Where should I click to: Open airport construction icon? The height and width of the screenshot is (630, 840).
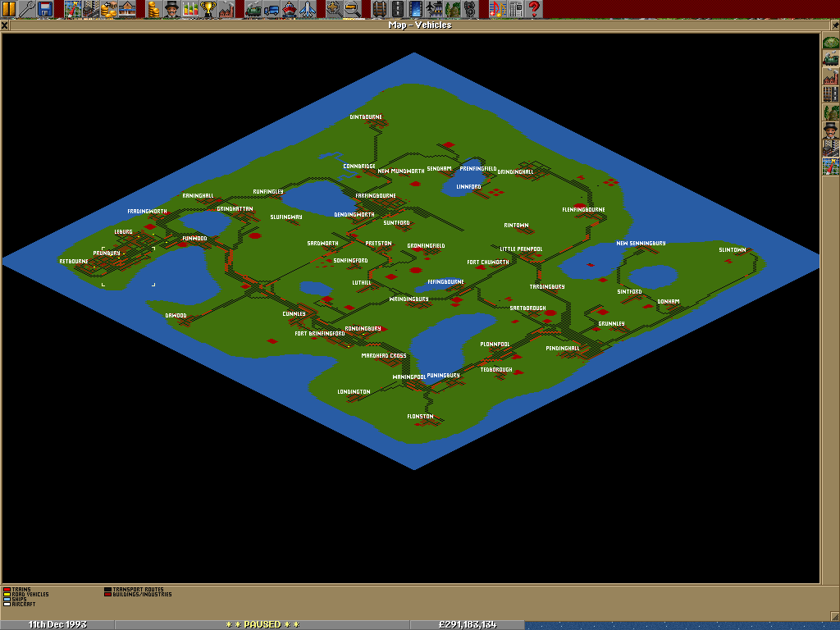pyautogui.click(x=434, y=9)
